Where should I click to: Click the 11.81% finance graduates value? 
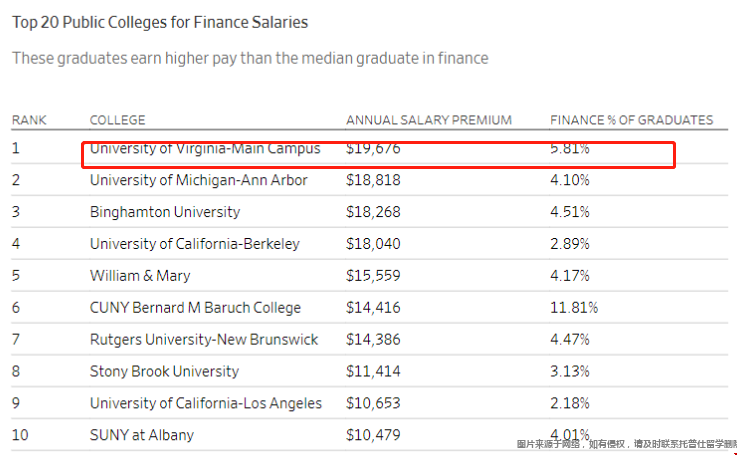point(574,308)
